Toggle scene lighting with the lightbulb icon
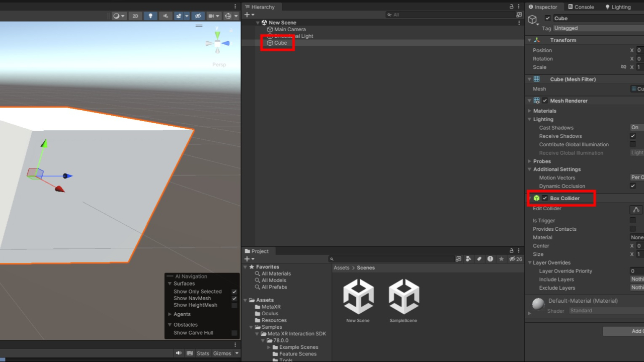 tap(150, 16)
